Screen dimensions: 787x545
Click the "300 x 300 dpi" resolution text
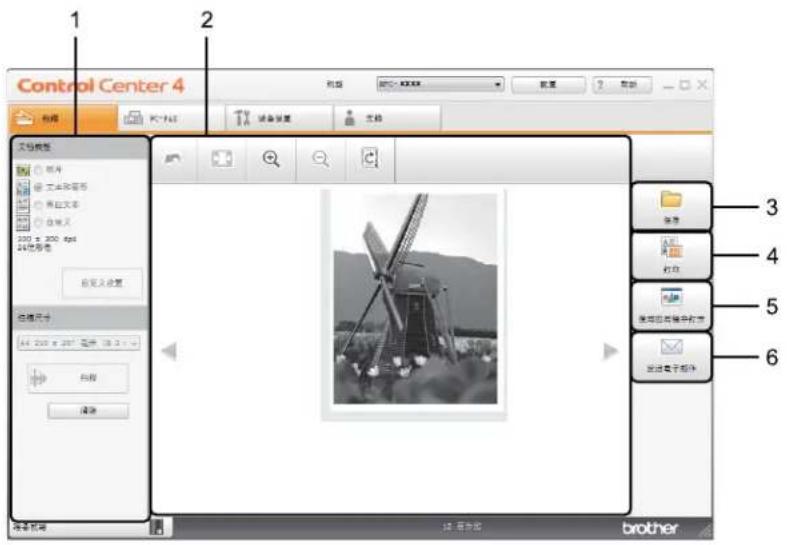click(47, 239)
